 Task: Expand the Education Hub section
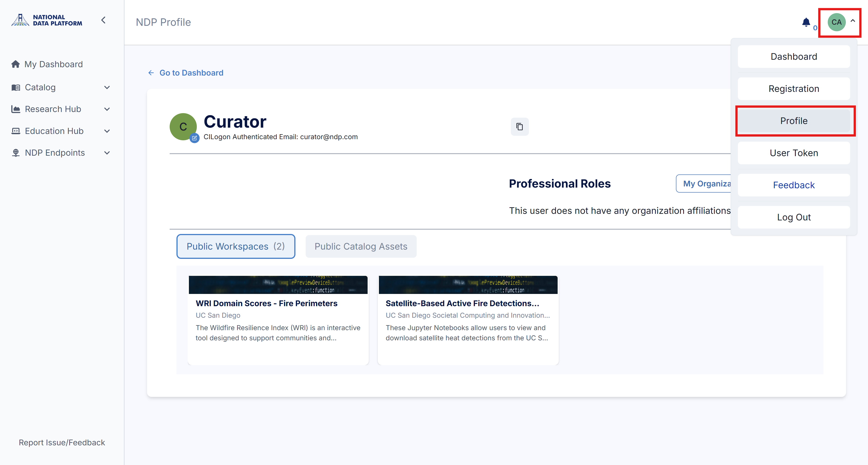[x=61, y=131]
